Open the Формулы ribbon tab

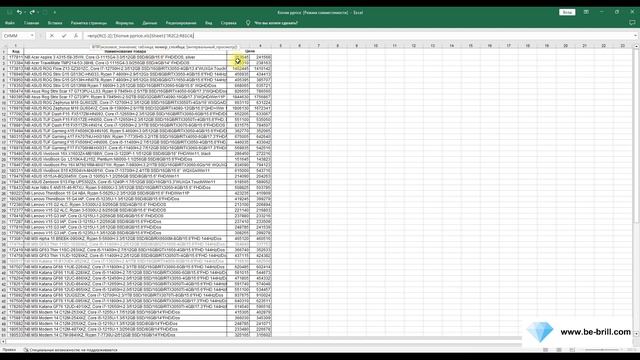(x=124, y=23)
